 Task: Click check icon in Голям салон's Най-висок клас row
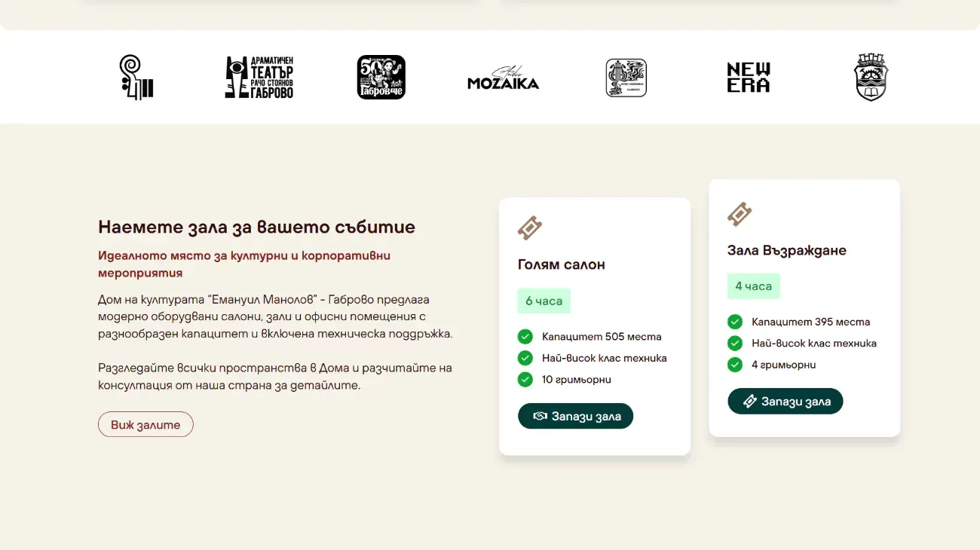(x=525, y=358)
